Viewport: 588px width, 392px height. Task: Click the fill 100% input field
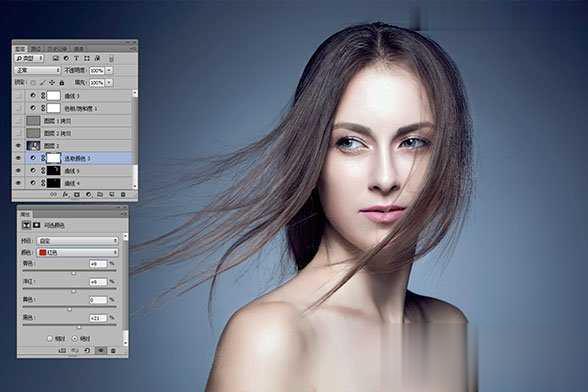point(97,83)
